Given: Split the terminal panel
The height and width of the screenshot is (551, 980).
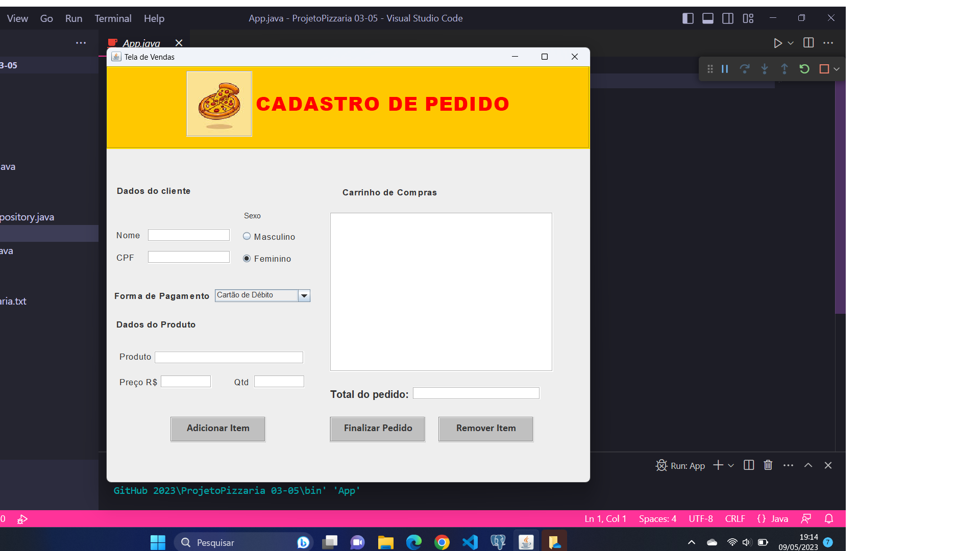Looking at the screenshot, I should tap(748, 465).
